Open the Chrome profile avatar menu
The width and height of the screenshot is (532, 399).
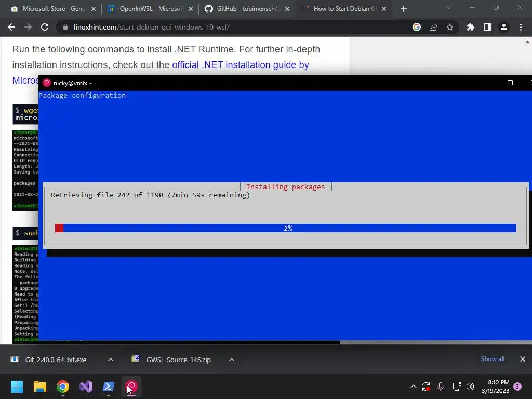(504, 27)
